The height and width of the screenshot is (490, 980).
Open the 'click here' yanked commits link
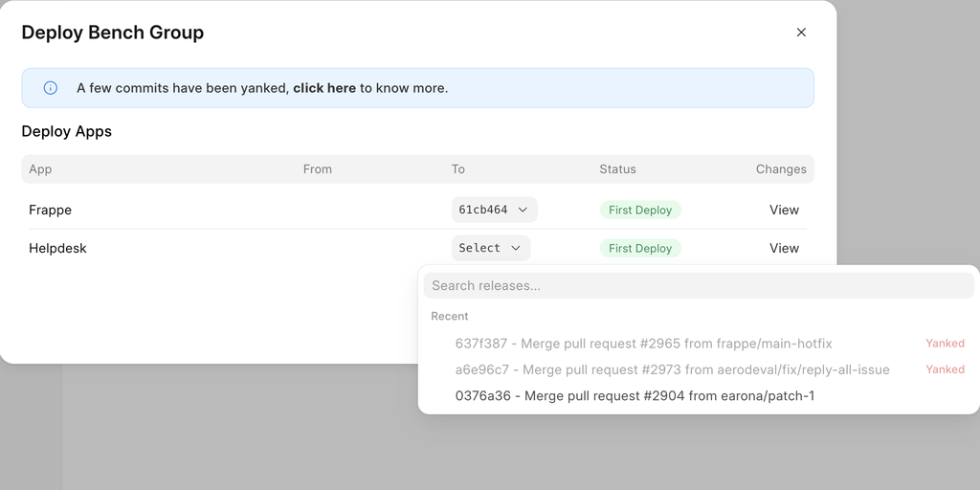(324, 88)
